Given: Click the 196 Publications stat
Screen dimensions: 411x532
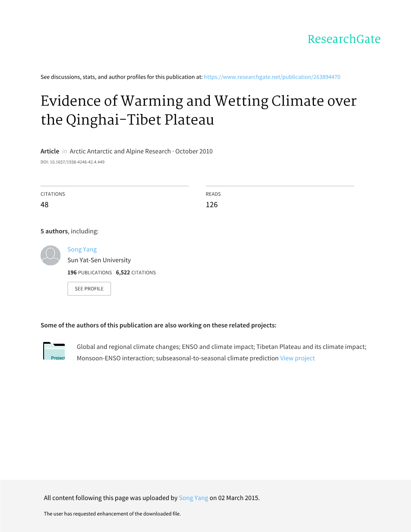Looking at the screenshot, I should (x=89, y=272).
